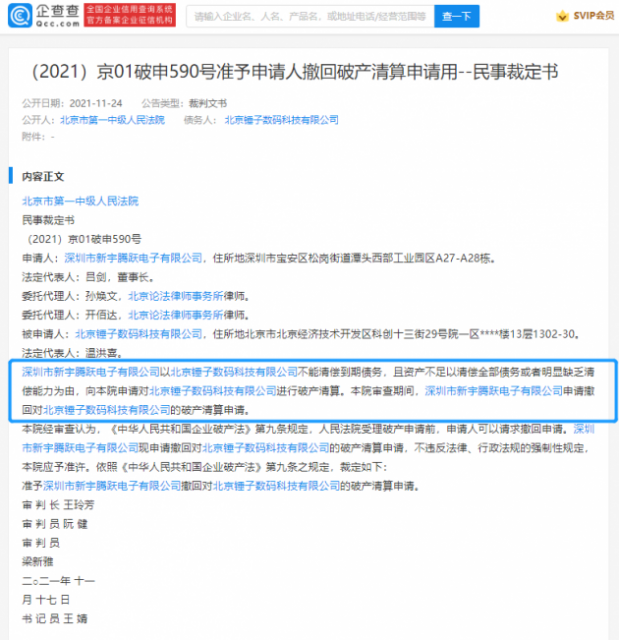The image size is (619, 640).
Task: Open 北京论法律师事务所 link beside 孙焕文
Action: tap(175, 296)
